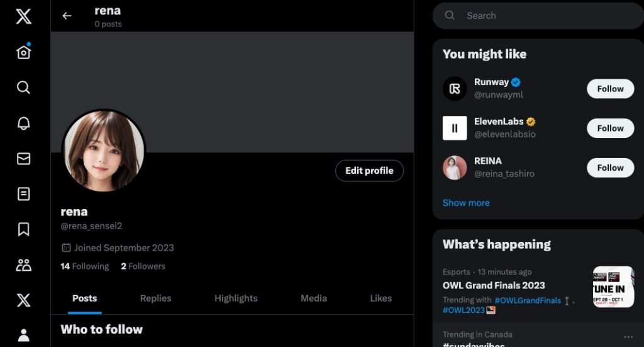Follow the Runway account
The height and width of the screenshot is (347, 644).
(610, 89)
